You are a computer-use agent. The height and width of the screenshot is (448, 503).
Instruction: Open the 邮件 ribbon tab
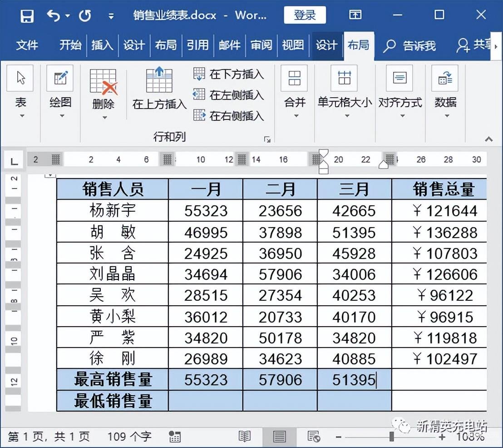(229, 45)
